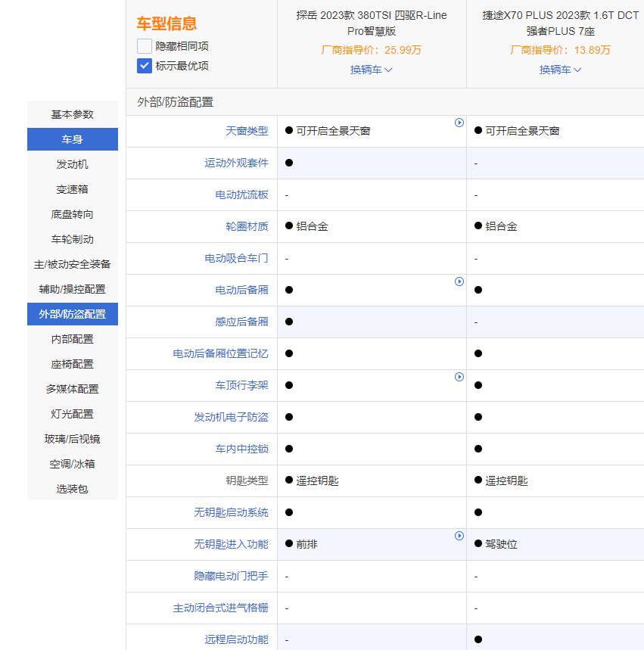The image size is (644, 650).
Task: Select 选装包 in sidebar navigation
Action: (x=73, y=489)
